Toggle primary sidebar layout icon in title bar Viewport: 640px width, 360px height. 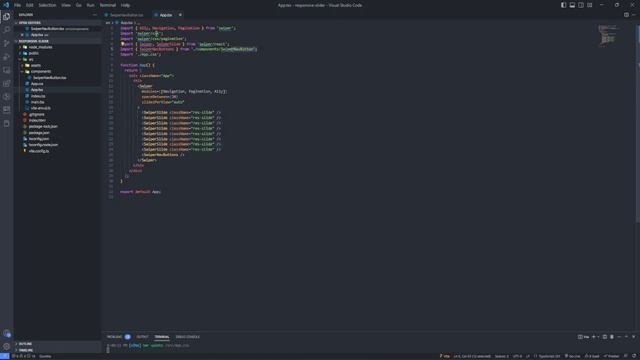tap(563, 5)
